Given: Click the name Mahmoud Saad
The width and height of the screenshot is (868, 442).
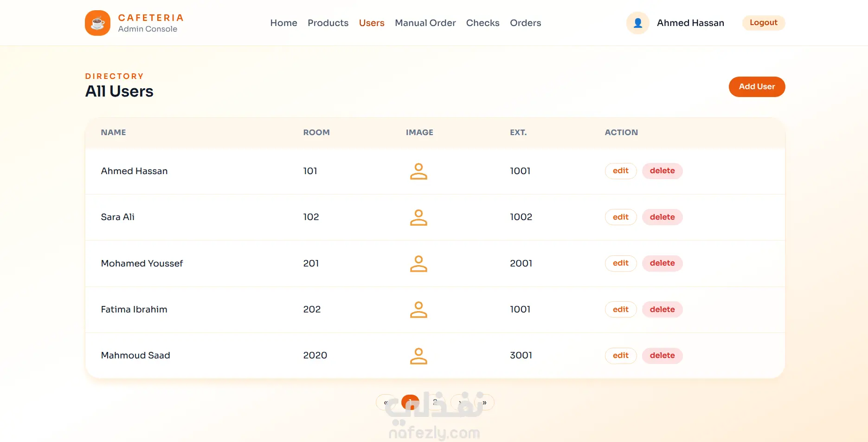Looking at the screenshot, I should pyautogui.click(x=135, y=355).
